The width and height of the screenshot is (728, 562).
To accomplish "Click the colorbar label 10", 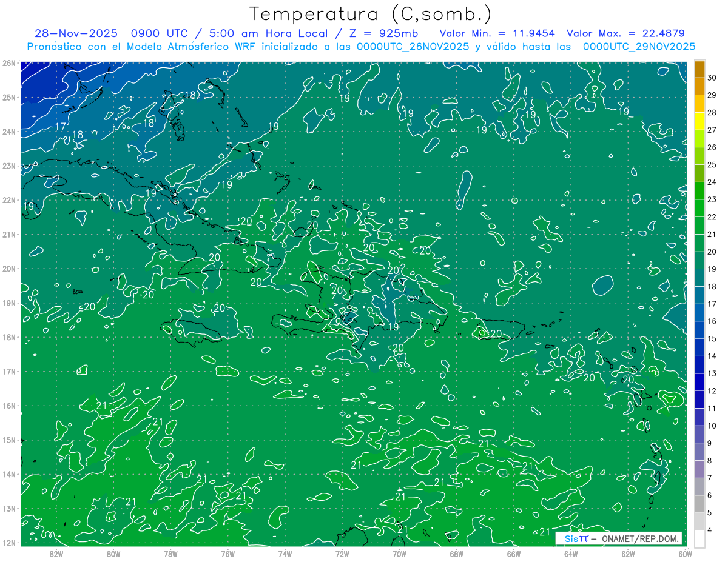I will click(x=712, y=426).
